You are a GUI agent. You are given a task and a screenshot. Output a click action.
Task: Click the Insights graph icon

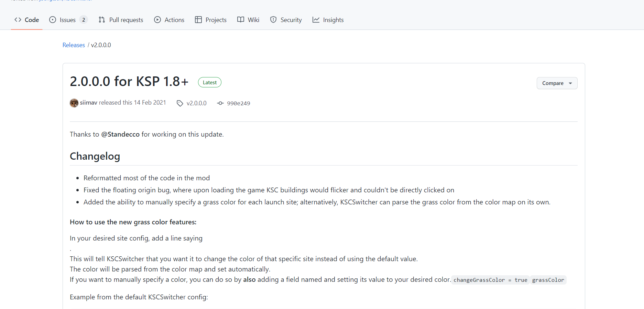(316, 20)
